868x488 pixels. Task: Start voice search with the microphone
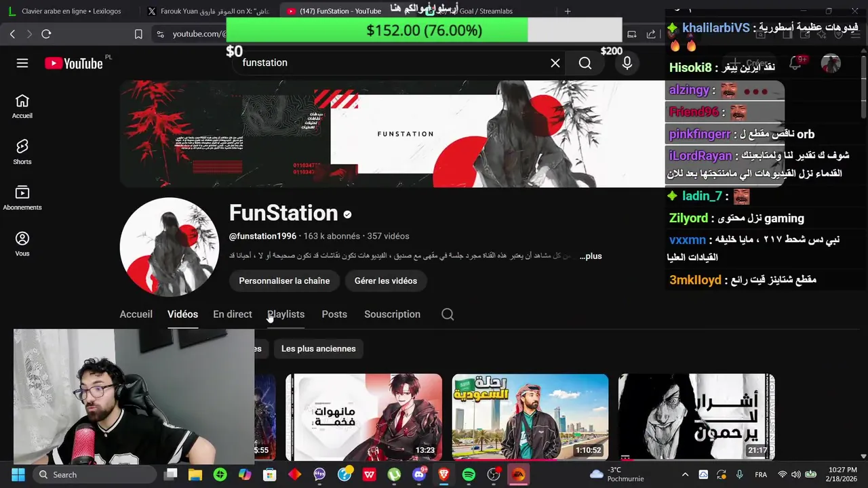(x=627, y=63)
